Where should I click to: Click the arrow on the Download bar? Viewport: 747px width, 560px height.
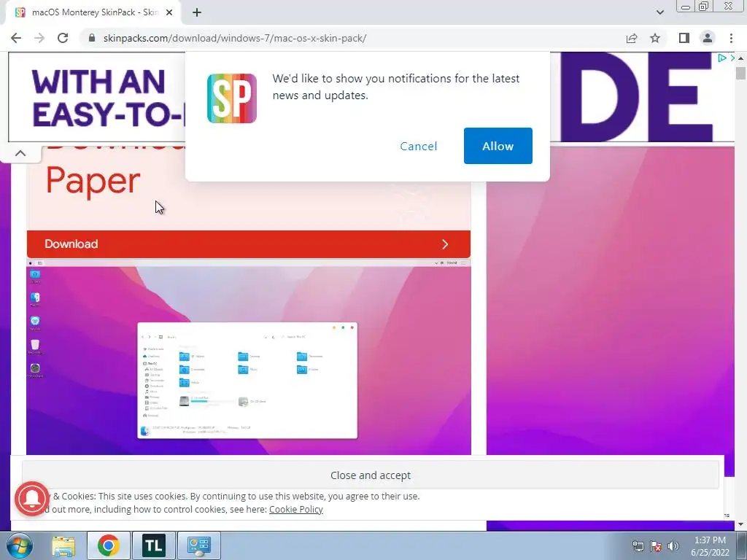click(445, 244)
